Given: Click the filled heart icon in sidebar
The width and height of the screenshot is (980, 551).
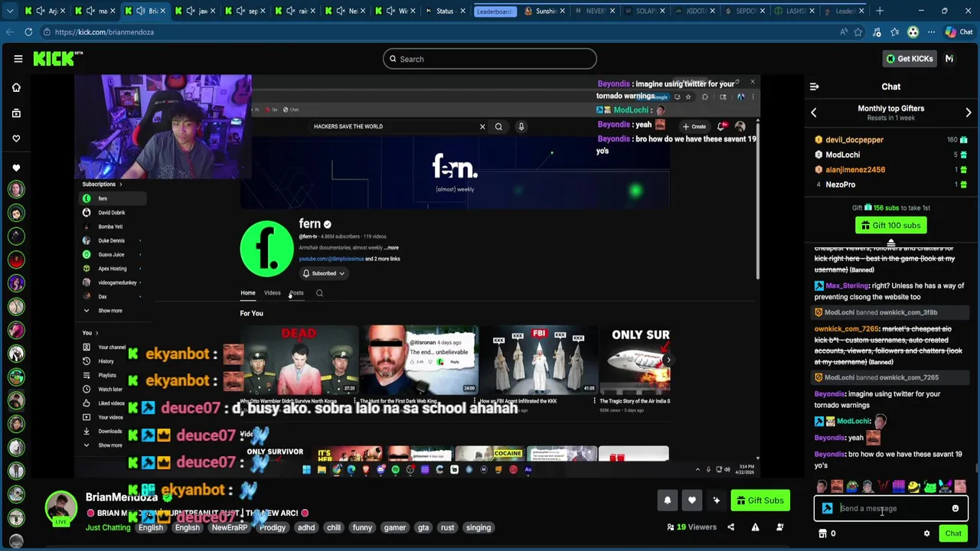Looking at the screenshot, I should [16, 168].
